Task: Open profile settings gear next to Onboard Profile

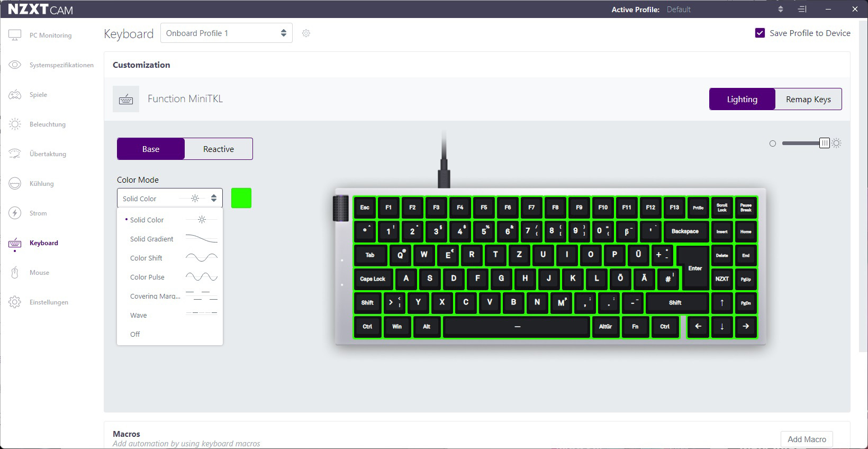Action: 306,33
